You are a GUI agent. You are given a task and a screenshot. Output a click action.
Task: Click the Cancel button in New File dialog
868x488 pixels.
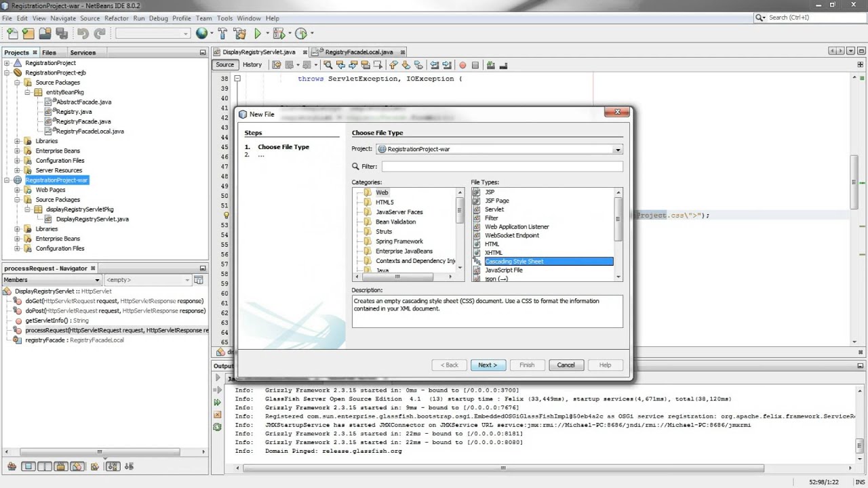(x=566, y=365)
